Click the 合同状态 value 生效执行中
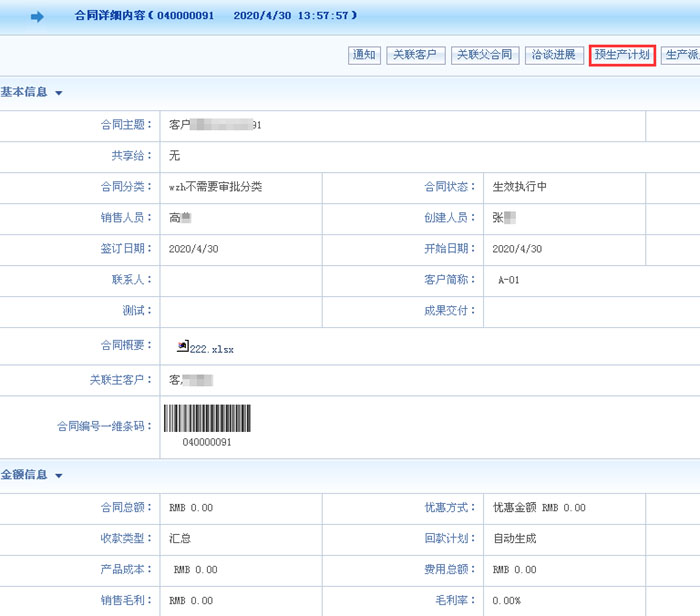The image size is (700, 616). 520,187
